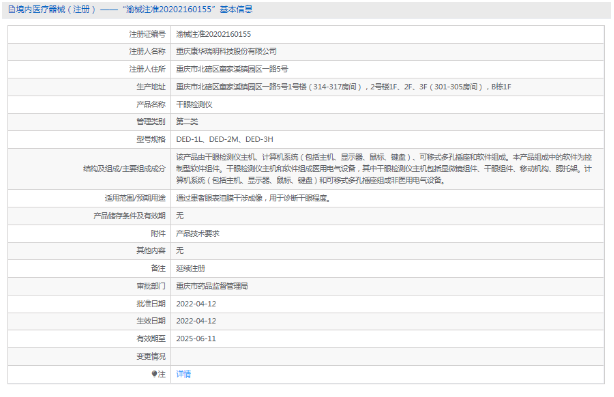Click the 型号规格 label

pos(151,139)
